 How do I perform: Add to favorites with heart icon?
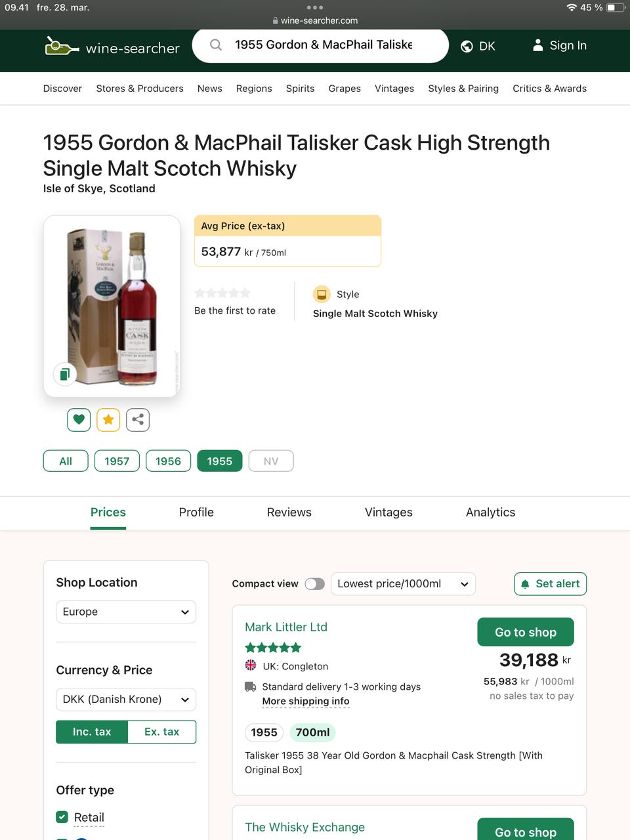(79, 419)
